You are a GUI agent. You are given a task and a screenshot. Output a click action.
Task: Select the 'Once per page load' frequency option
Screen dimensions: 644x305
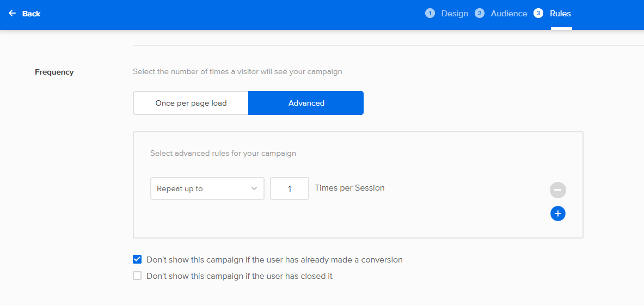pyautogui.click(x=191, y=103)
